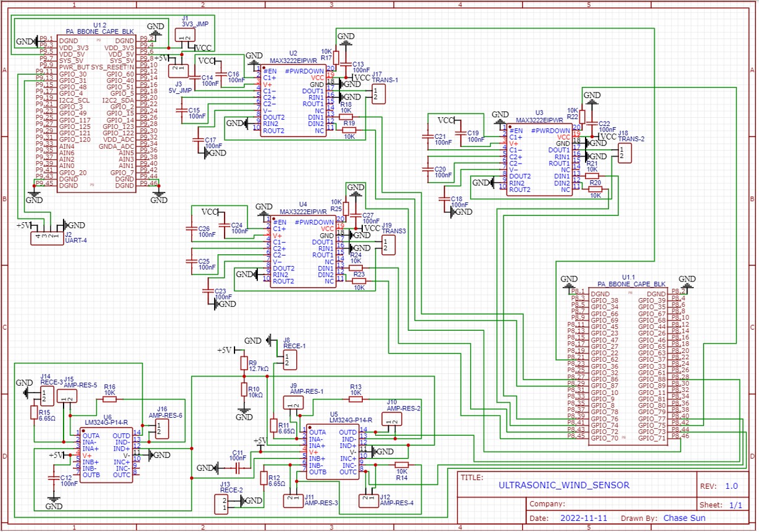Select the VDD_ADC pin name
The image size is (759, 532).
click(x=120, y=139)
